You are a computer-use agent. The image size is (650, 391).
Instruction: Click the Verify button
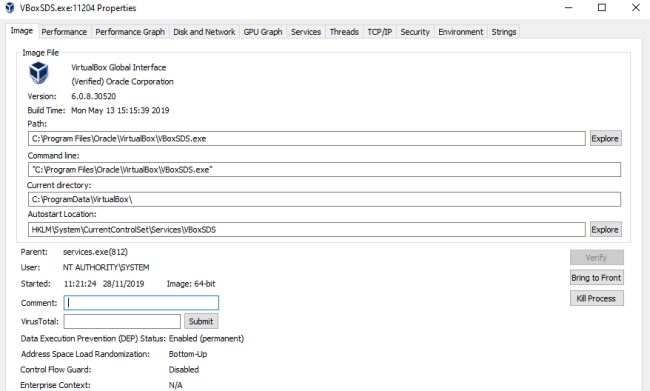pyautogui.click(x=597, y=257)
